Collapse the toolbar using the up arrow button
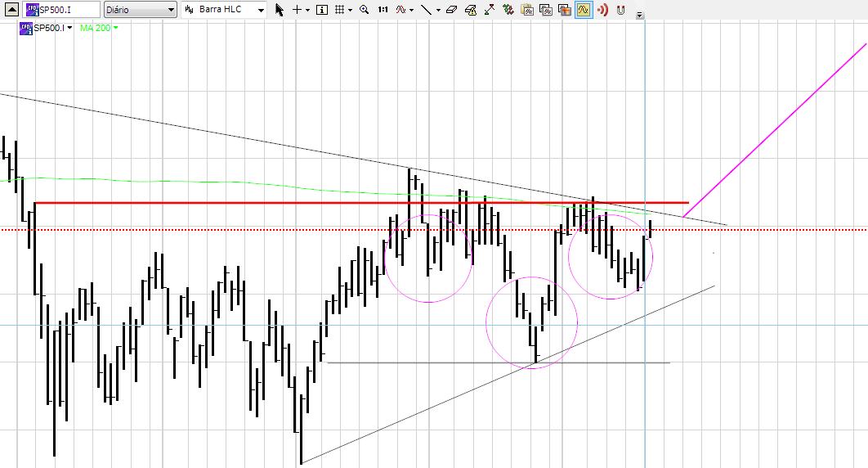This screenshot has height=468, width=868. (11, 10)
